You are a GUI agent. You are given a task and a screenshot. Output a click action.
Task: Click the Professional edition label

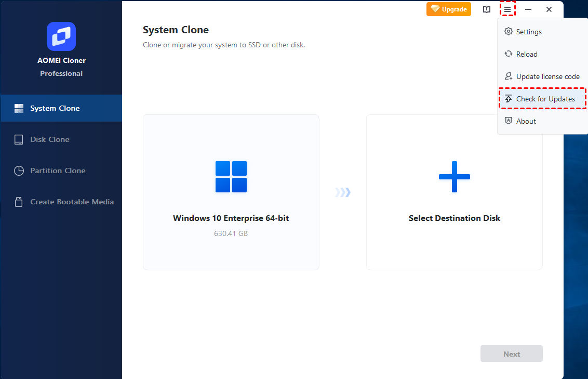[61, 73]
